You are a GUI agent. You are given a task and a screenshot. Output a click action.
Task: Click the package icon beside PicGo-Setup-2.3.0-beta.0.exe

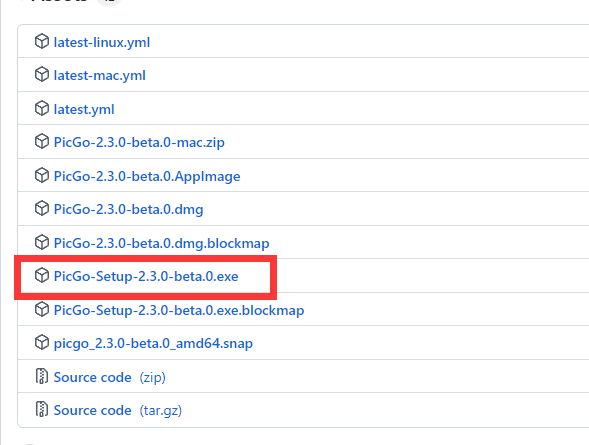(42, 275)
